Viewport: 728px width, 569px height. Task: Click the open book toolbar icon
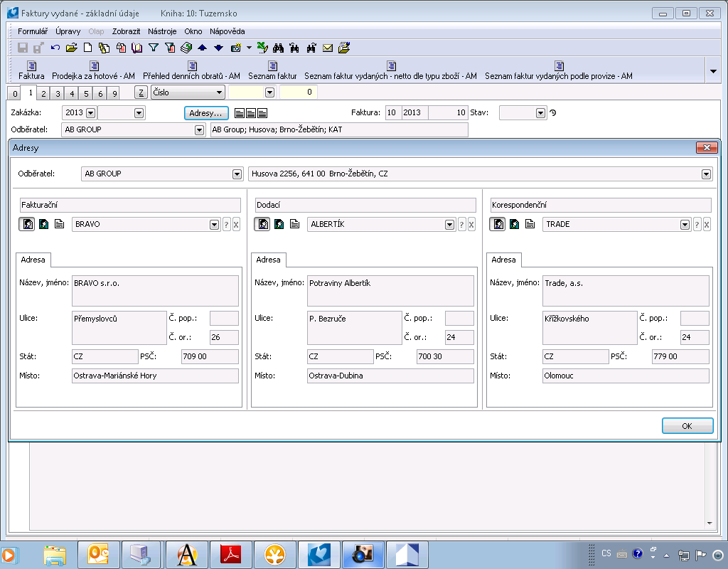pos(137,48)
